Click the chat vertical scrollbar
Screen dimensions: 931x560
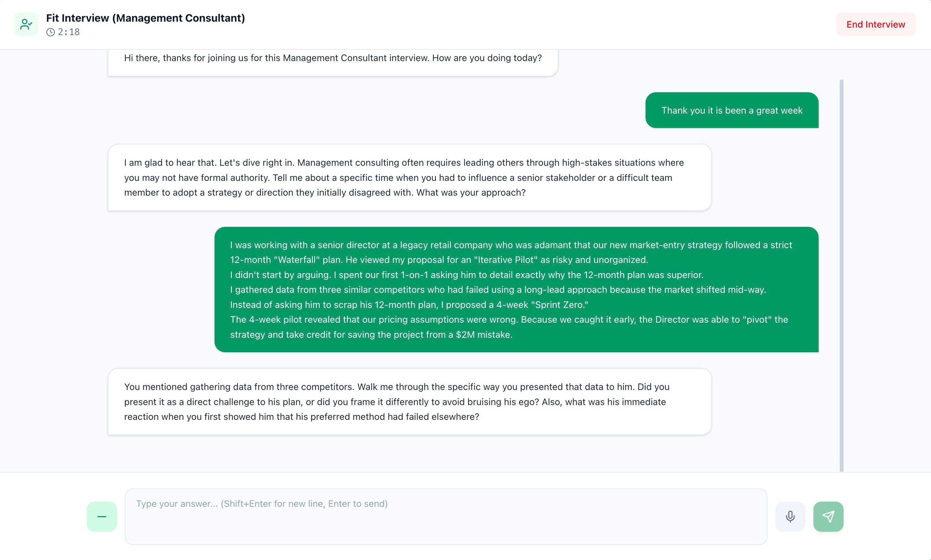(841, 275)
